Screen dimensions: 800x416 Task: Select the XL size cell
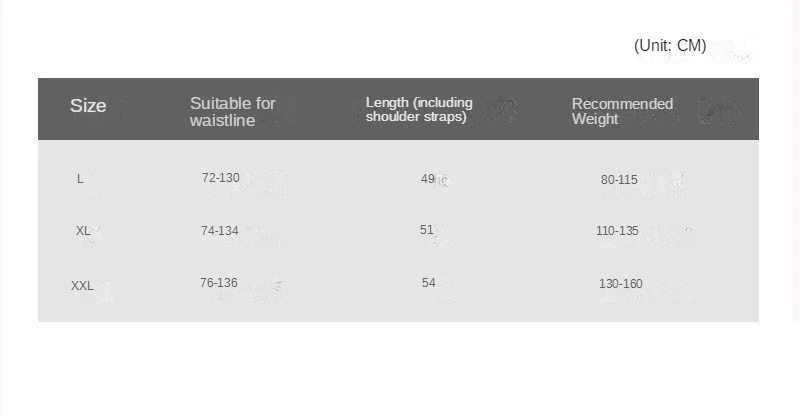(83, 231)
